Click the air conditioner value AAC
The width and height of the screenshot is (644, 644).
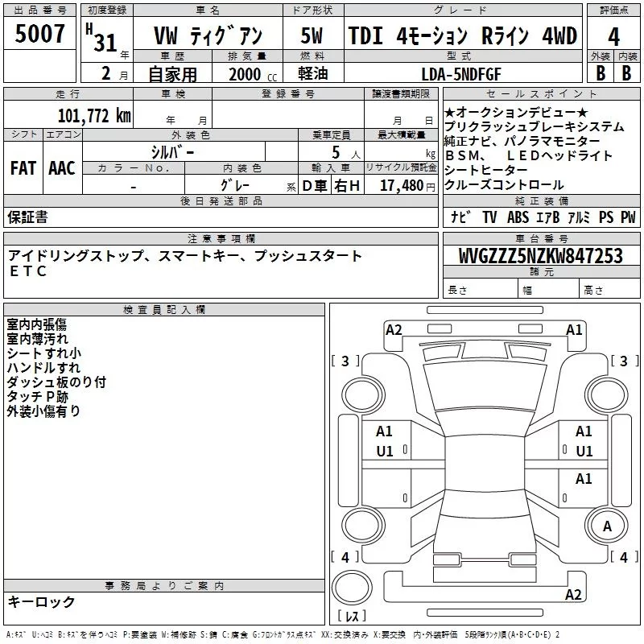(62, 168)
